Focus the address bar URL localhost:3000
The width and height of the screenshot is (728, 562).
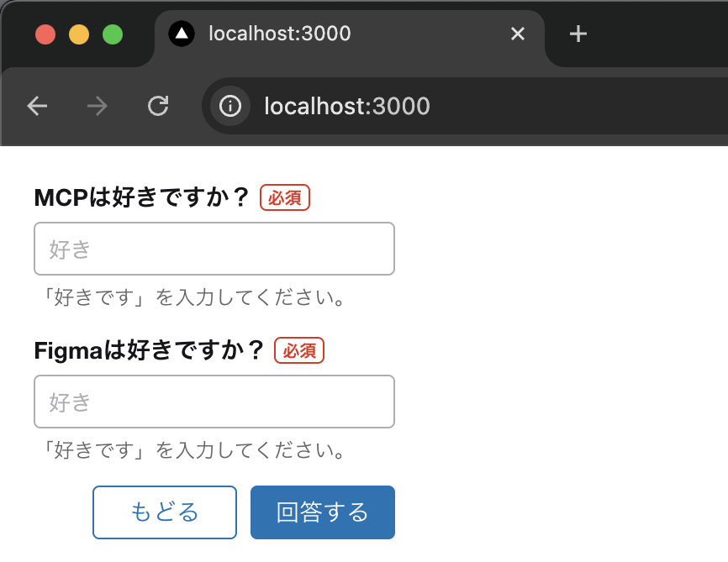pyautogui.click(x=347, y=107)
